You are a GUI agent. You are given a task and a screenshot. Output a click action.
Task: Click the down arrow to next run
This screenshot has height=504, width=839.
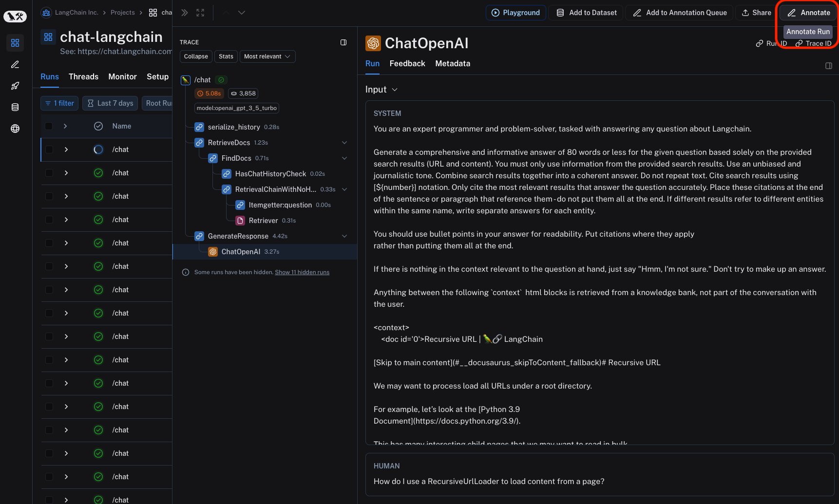click(242, 13)
